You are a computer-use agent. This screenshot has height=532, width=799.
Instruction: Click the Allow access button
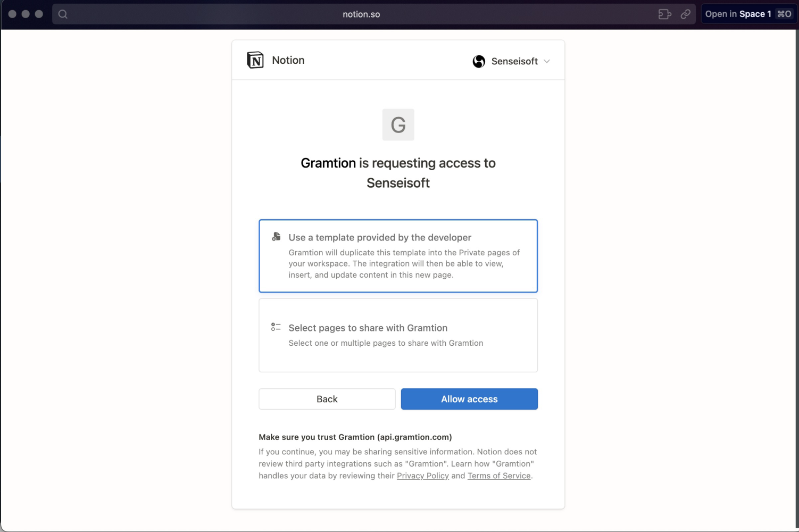click(x=469, y=399)
